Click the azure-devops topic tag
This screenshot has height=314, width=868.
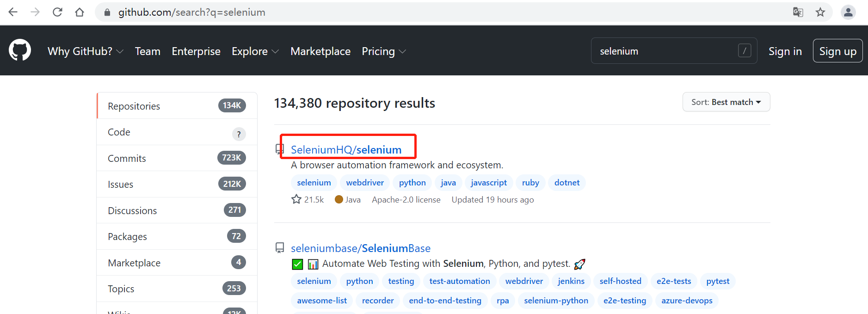point(687,300)
